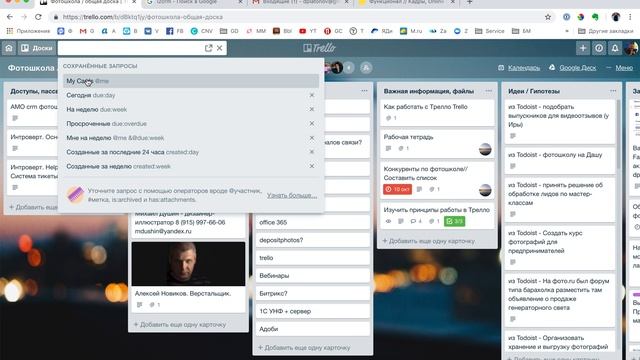Screen dimensions: 640x360
Task: Open card office 365
Action: pyautogui.click(x=313, y=222)
